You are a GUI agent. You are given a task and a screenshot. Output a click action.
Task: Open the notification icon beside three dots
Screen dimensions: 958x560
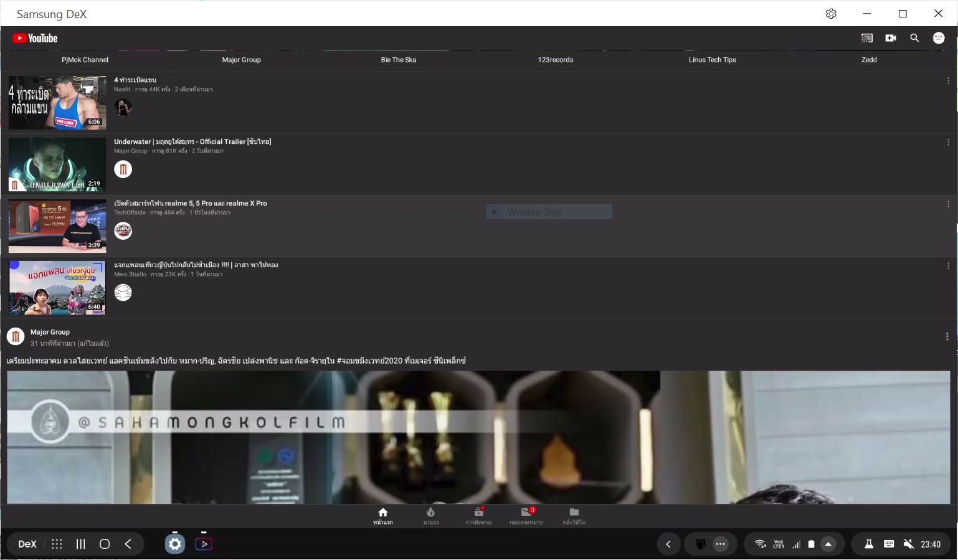(x=700, y=544)
